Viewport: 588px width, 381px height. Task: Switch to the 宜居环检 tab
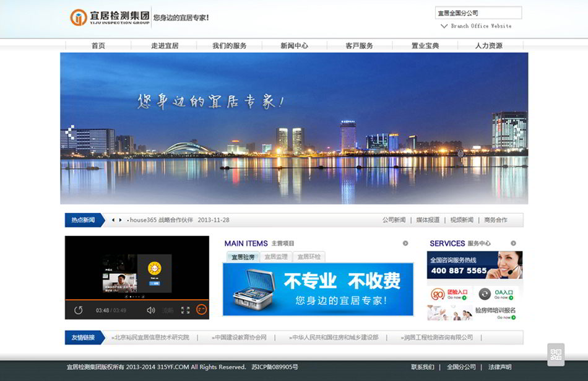[308, 256]
